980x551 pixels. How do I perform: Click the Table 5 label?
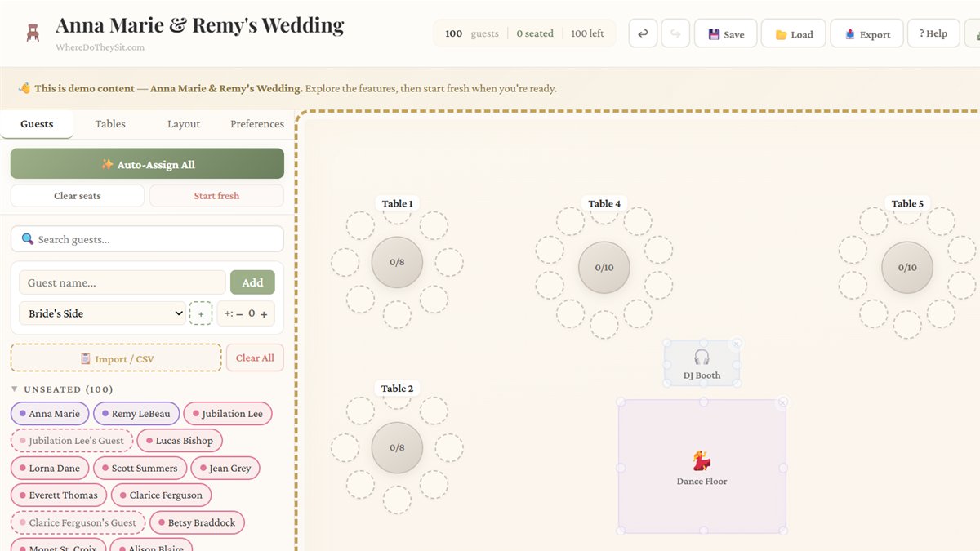click(x=907, y=204)
